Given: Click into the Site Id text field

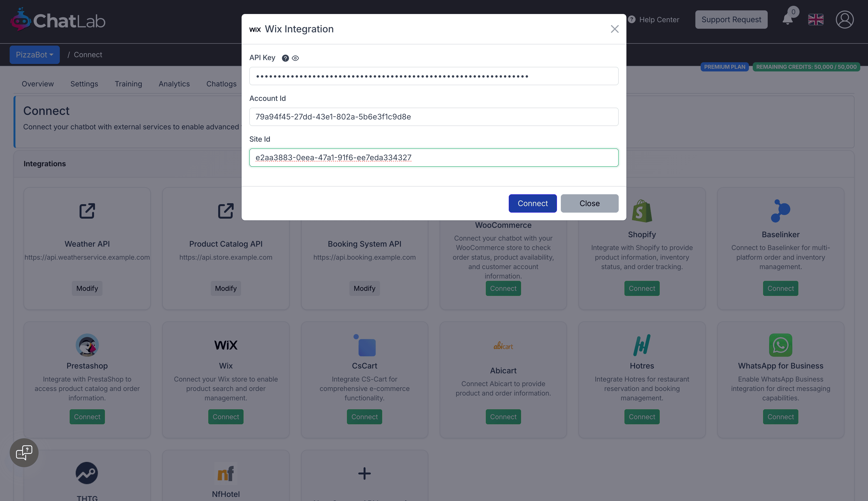Looking at the screenshot, I should pos(434,158).
